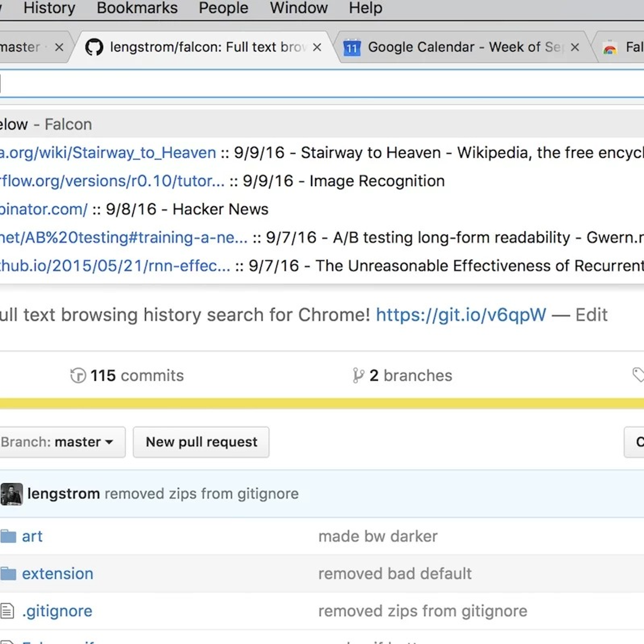Click the rainbow favicon on last tab
This screenshot has width=644, height=644.
(x=610, y=48)
